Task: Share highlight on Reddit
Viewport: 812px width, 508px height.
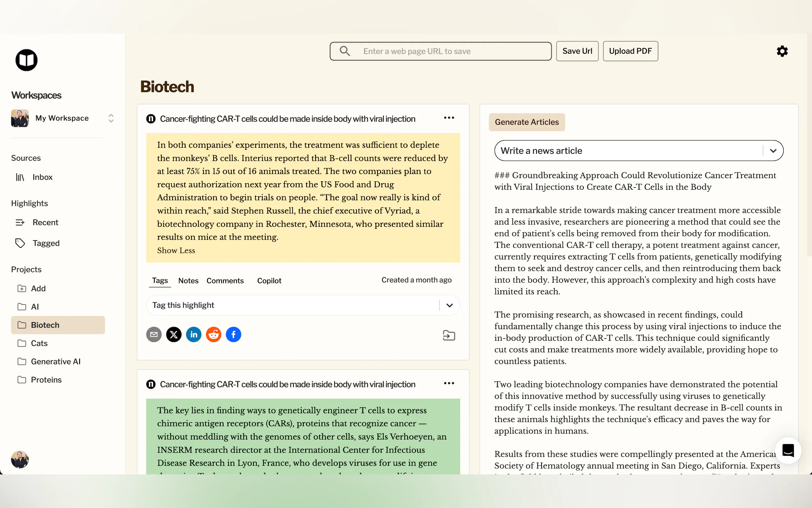Action: 214,334
